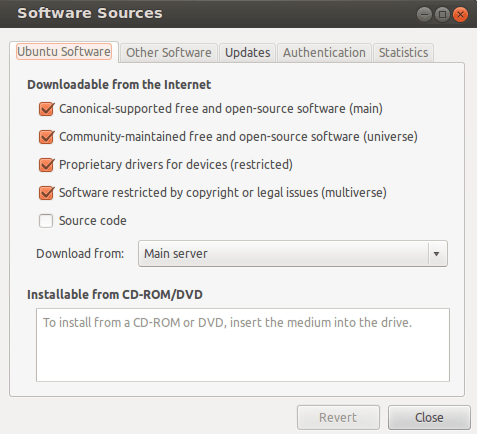This screenshot has width=477, height=434.
Task: Uncheck Canonical-supported software (main) checkbox
Action: click(46, 109)
